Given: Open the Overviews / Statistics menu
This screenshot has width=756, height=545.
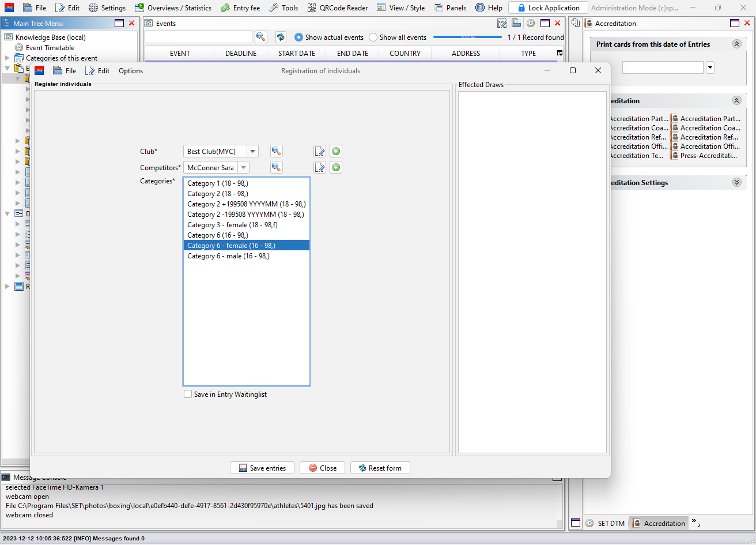Looking at the screenshot, I should coord(173,8).
